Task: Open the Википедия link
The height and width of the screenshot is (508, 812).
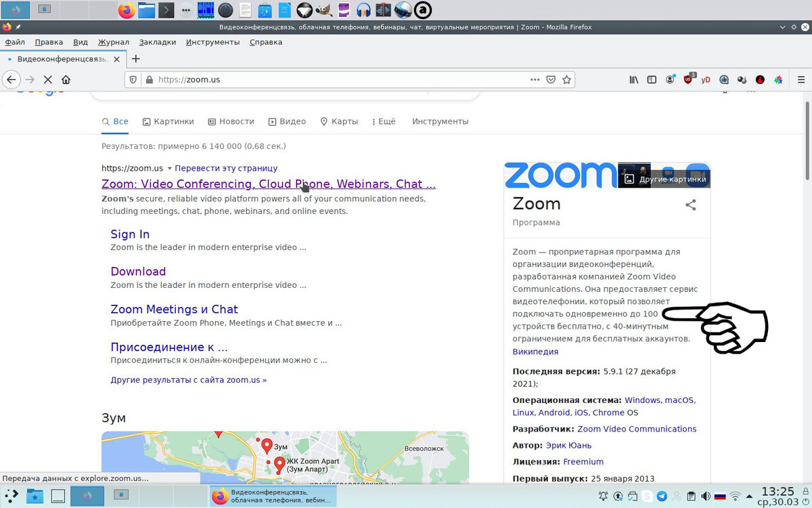Action: pos(535,352)
